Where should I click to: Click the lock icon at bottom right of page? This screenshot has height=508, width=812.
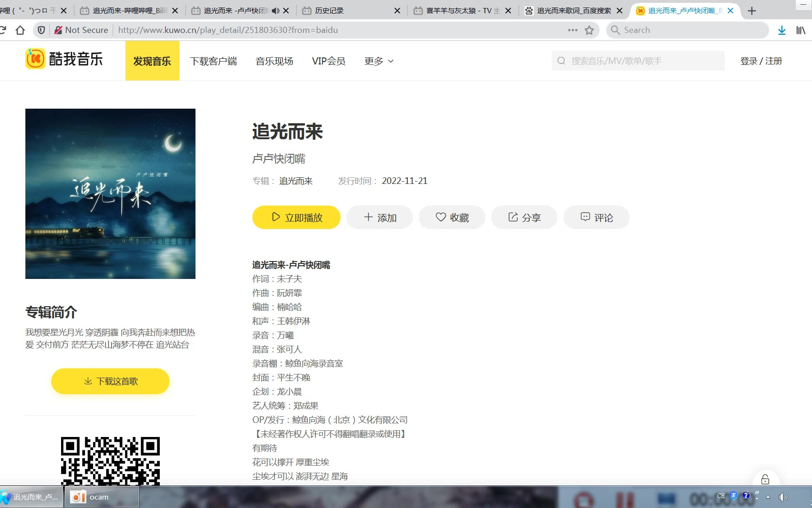(x=765, y=479)
